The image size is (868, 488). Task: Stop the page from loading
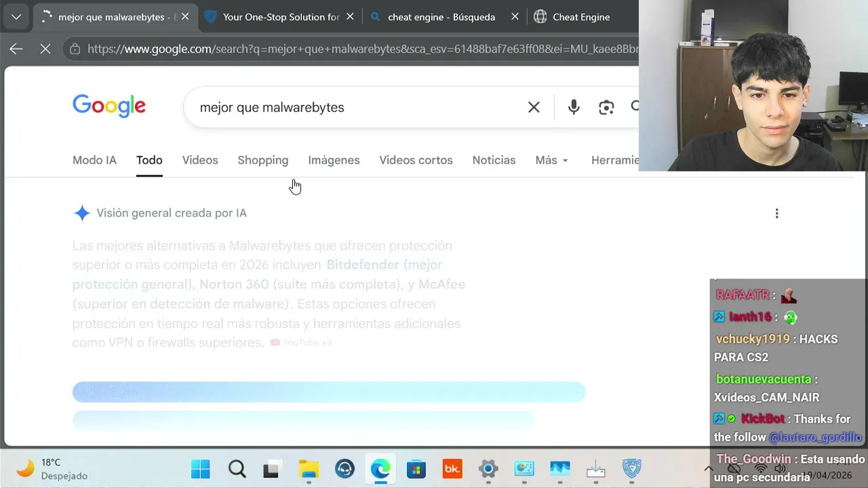pos(45,49)
